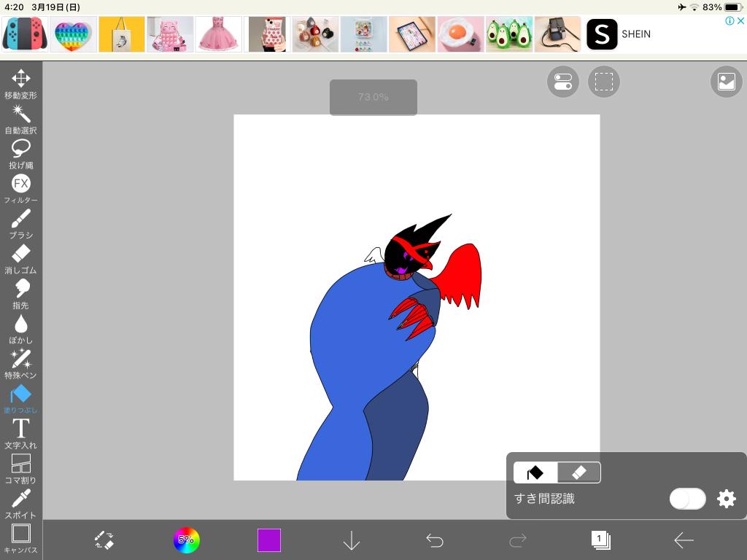747x560 pixels.
Task: Open the color wheel picker
Action: point(186,540)
